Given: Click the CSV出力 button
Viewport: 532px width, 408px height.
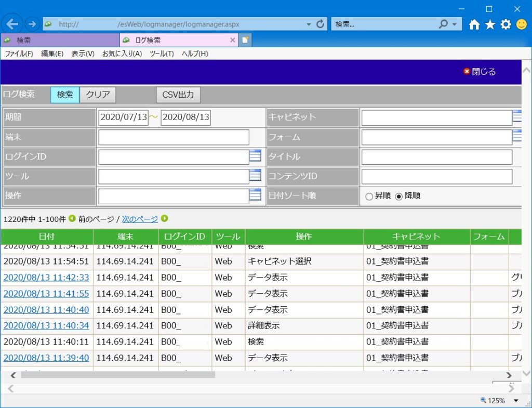Looking at the screenshot, I should pyautogui.click(x=178, y=95).
